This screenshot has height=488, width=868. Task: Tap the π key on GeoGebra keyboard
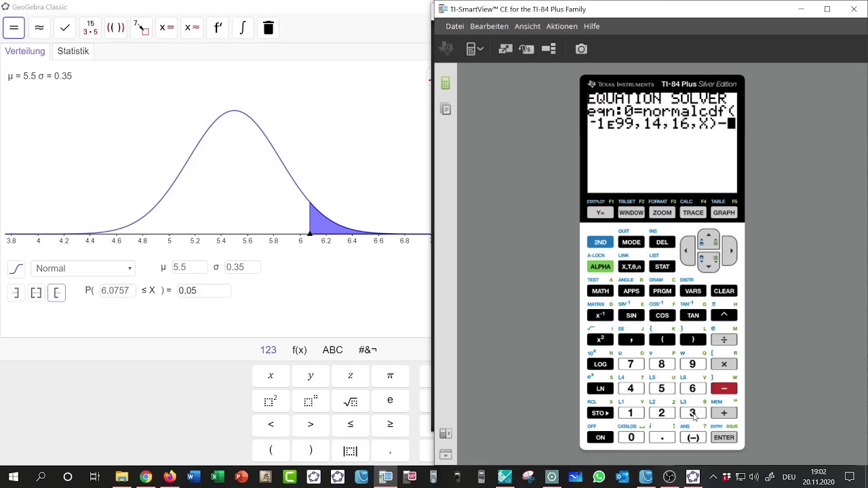pyautogui.click(x=390, y=376)
